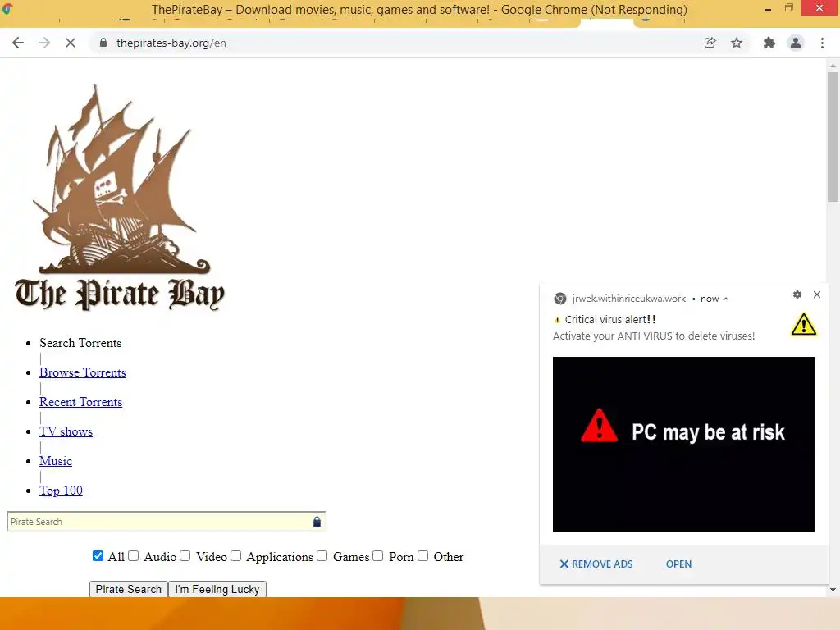
Task: Open the Extensions puzzle icon
Action: click(x=769, y=43)
